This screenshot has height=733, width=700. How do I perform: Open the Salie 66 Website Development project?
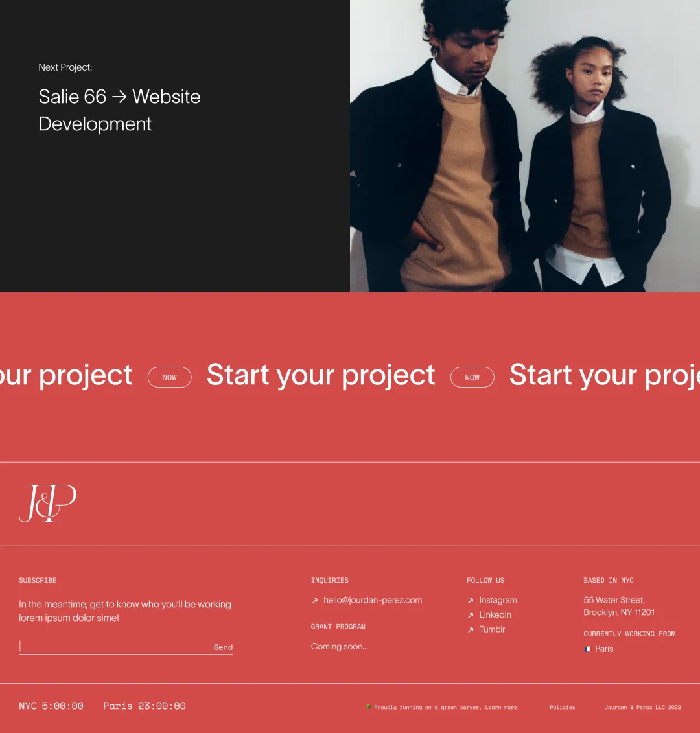(119, 110)
